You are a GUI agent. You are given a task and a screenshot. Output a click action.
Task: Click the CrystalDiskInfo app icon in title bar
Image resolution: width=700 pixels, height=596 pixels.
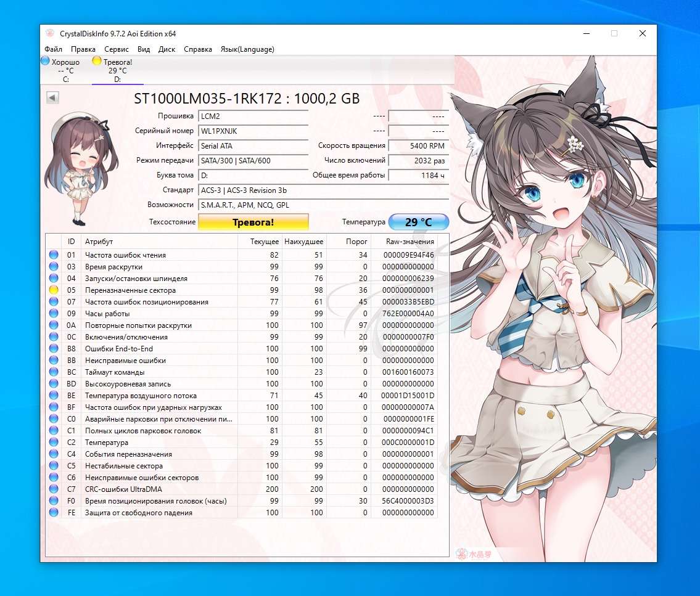(x=50, y=33)
